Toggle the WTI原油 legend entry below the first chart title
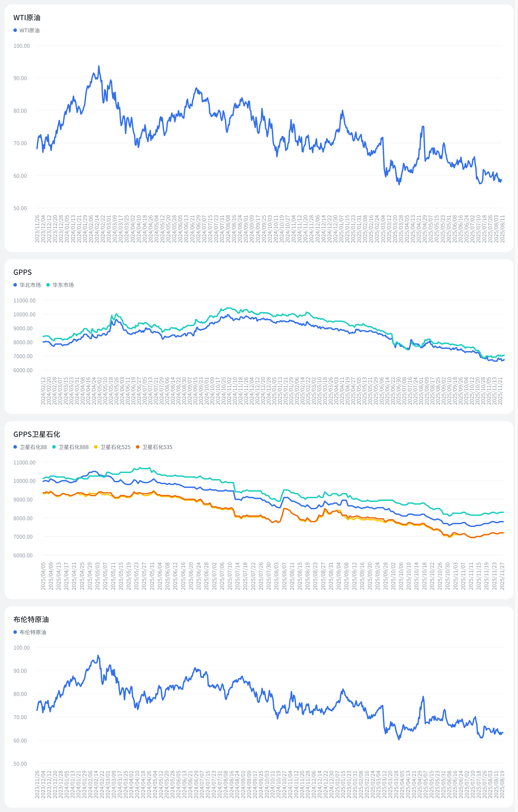This screenshot has height=812, width=518. click(29, 30)
